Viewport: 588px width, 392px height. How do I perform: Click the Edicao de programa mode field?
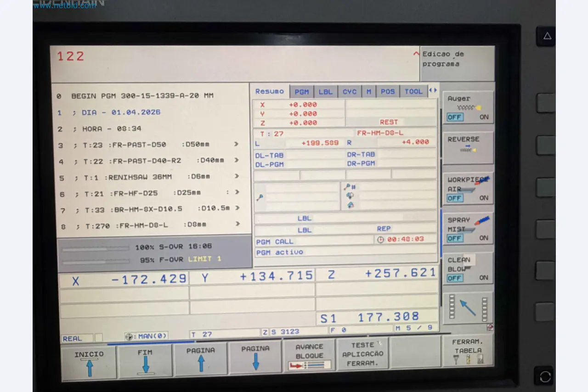tap(457, 64)
